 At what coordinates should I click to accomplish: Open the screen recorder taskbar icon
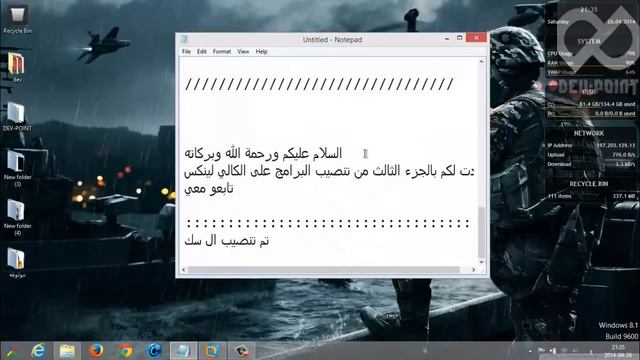pos(241,351)
